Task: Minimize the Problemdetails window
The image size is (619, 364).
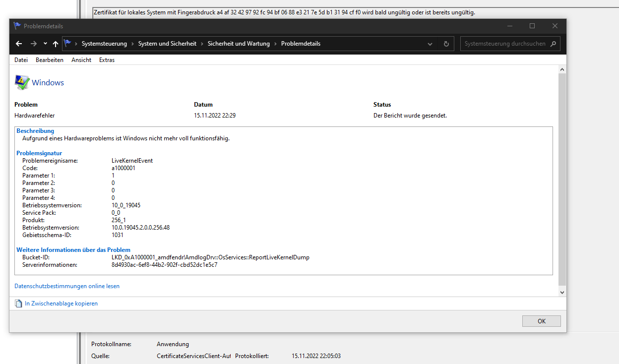Action: pyautogui.click(x=509, y=26)
